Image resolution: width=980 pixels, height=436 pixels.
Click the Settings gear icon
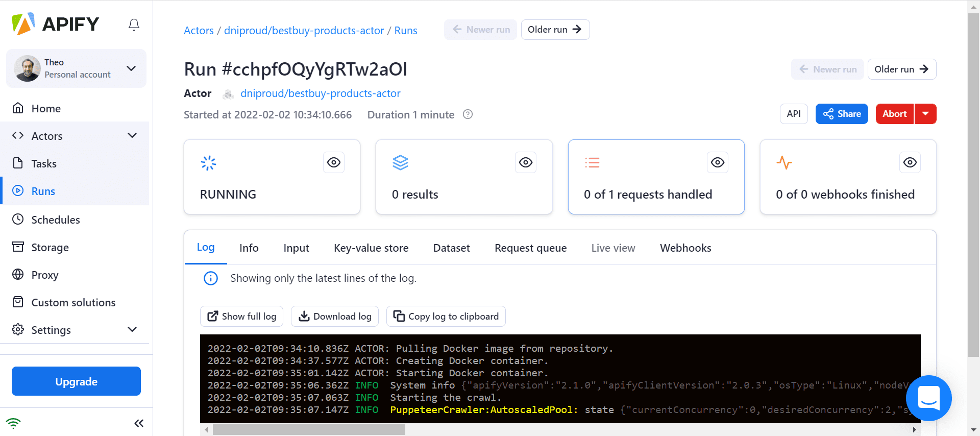coord(18,330)
